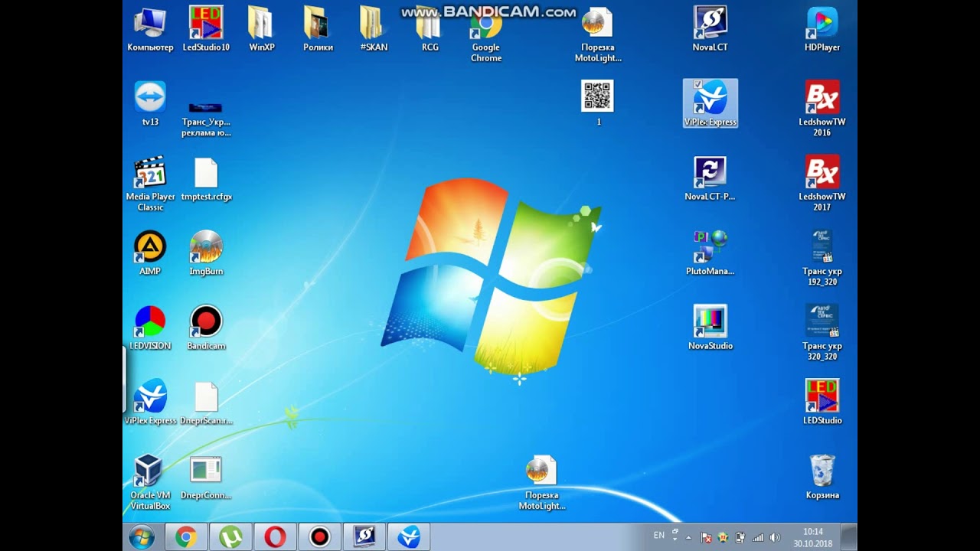
Task: Click the power plug tray icon
Action: [740, 537]
